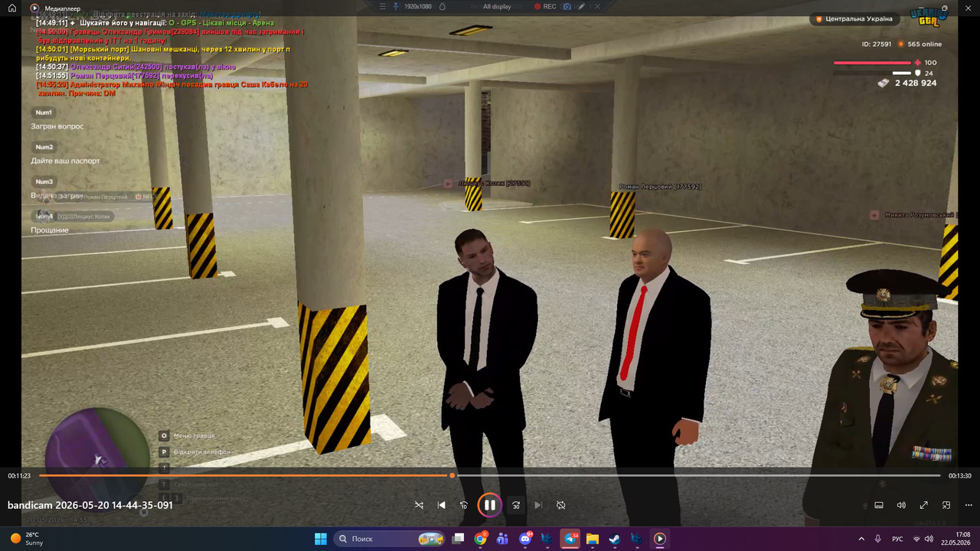Screen dimensions: 980x551
Task: Open Microsoft Teams from taskbar
Action: click(x=502, y=539)
